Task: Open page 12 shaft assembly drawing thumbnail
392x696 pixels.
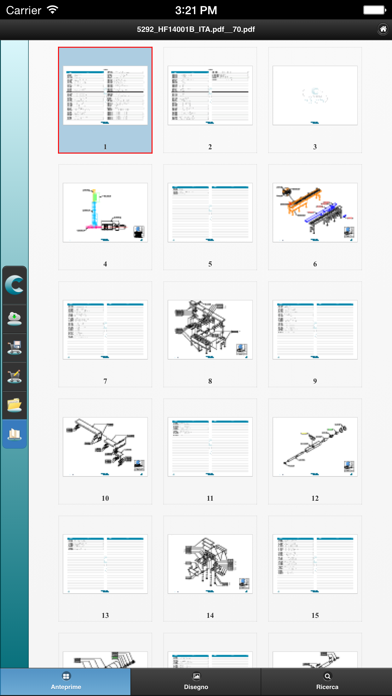Action: tap(315, 451)
